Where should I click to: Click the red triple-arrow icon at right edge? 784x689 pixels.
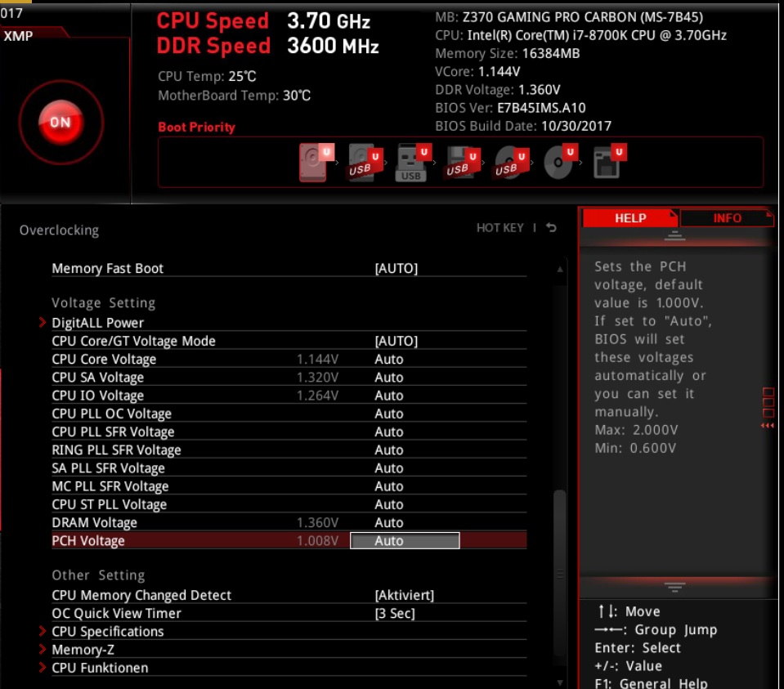point(768,426)
